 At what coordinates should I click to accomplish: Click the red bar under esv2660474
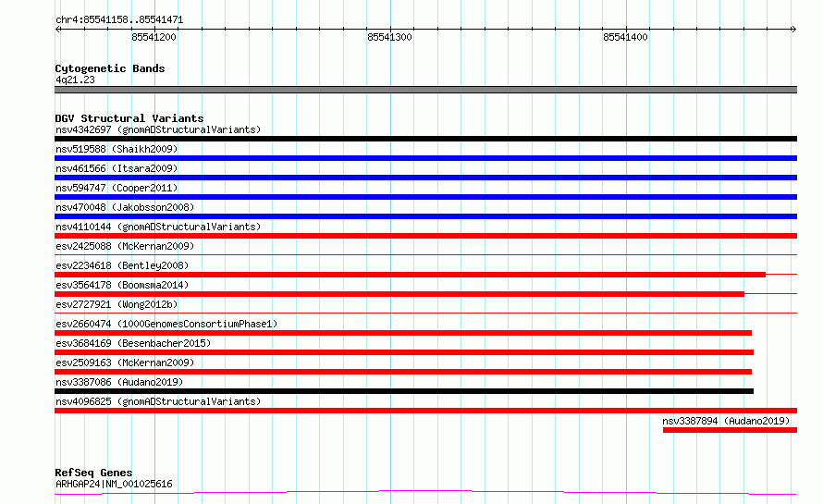pos(403,333)
